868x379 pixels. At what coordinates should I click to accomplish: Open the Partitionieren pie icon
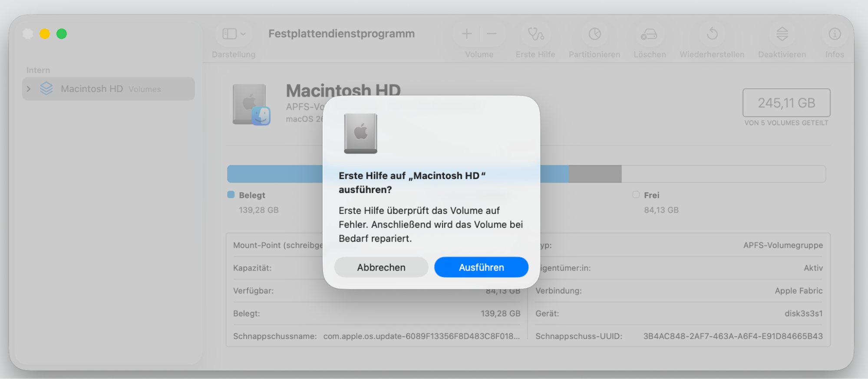click(594, 34)
